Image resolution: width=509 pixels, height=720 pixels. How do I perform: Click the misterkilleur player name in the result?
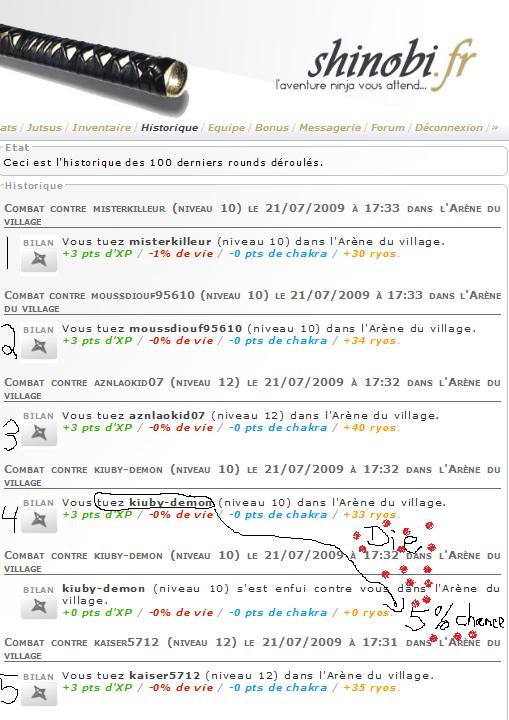pos(170,242)
